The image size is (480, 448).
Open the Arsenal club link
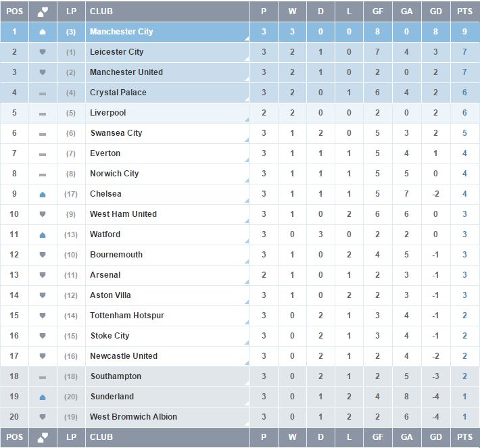click(105, 275)
